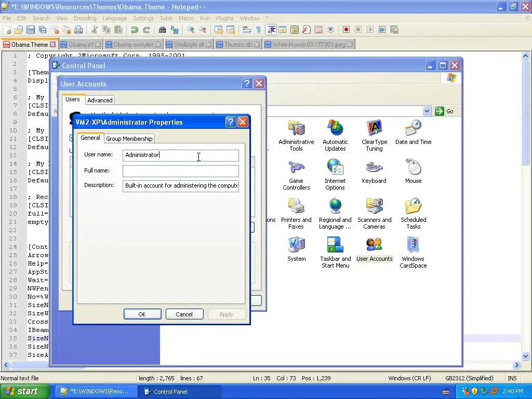
Task: Click Cancel in Administrator Properties
Action: [x=184, y=314]
